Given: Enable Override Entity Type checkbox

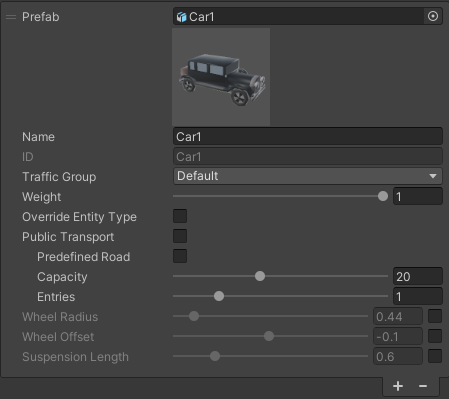Looking at the screenshot, I should [x=180, y=216].
